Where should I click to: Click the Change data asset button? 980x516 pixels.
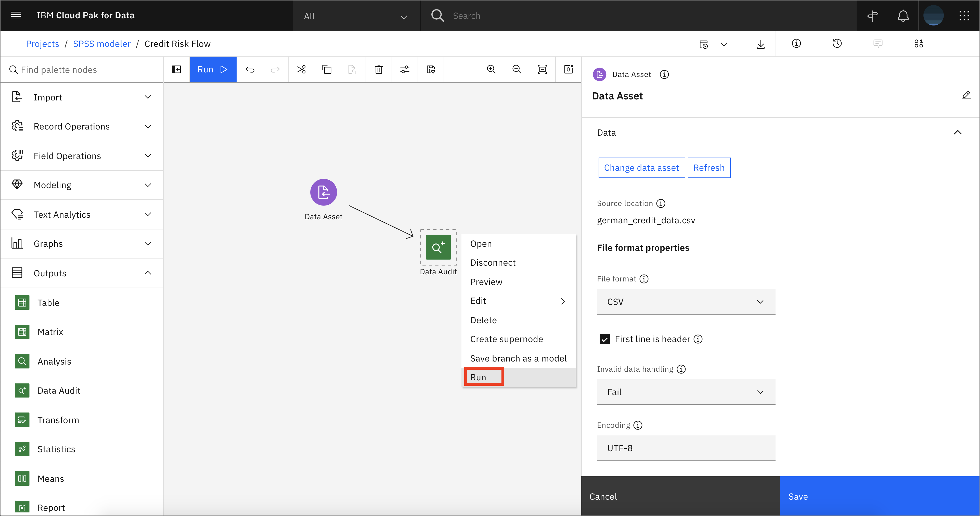tap(641, 168)
